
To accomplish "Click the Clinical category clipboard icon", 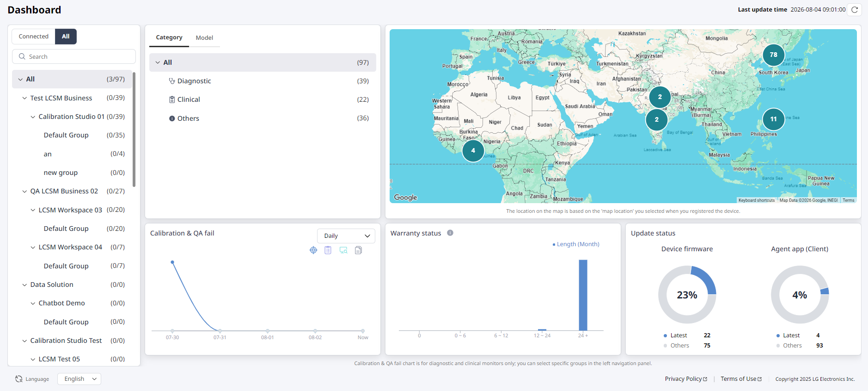I will click(x=172, y=99).
